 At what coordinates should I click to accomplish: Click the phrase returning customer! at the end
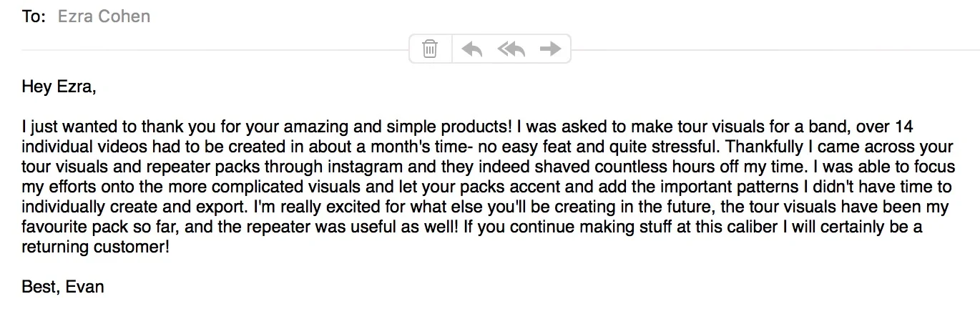[x=96, y=247]
